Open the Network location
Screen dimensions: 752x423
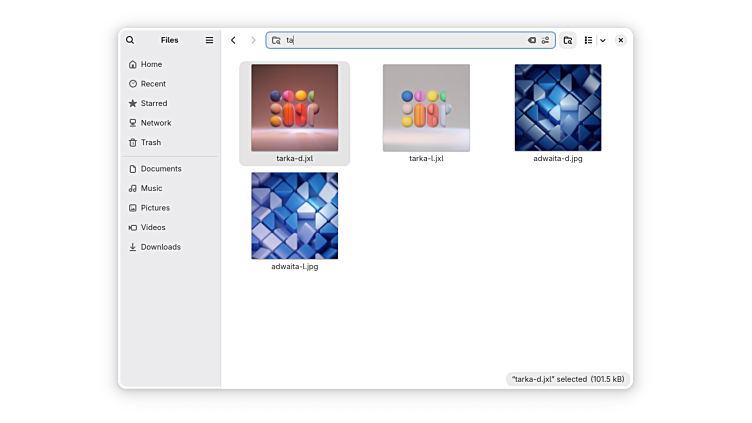click(155, 123)
